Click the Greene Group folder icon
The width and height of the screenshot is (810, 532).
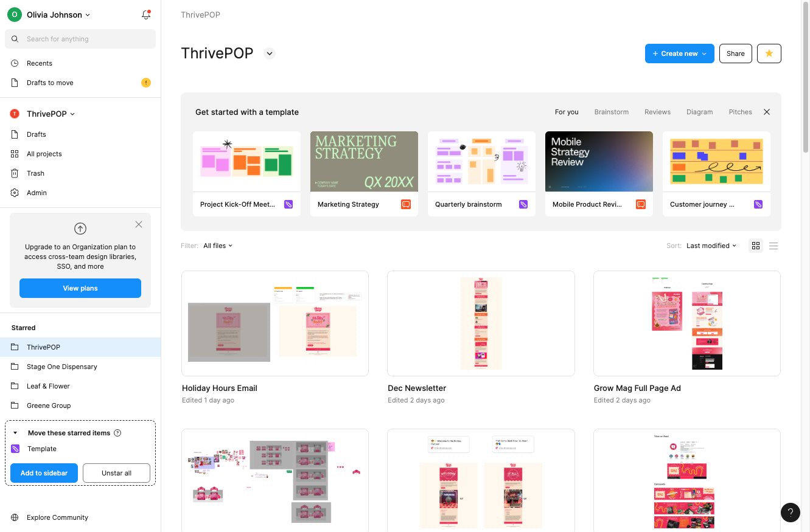(x=15, y=406)
